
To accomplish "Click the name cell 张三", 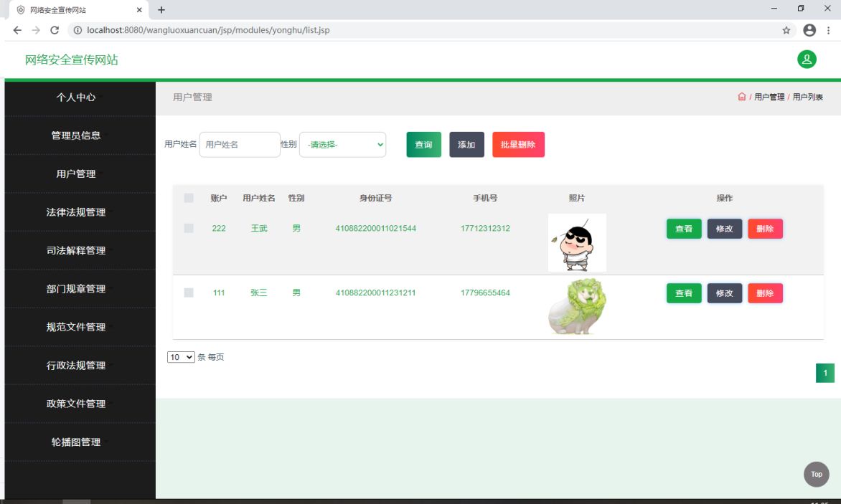I will [x=259, y=293].
